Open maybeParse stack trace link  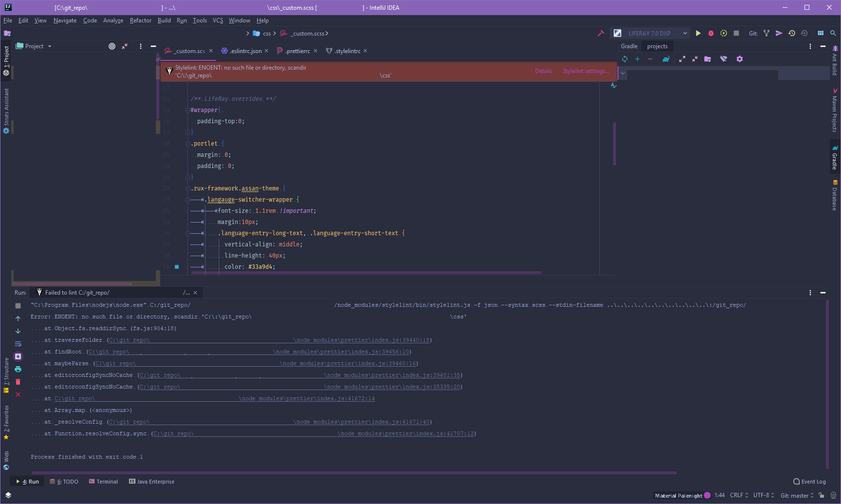[256, 364]
